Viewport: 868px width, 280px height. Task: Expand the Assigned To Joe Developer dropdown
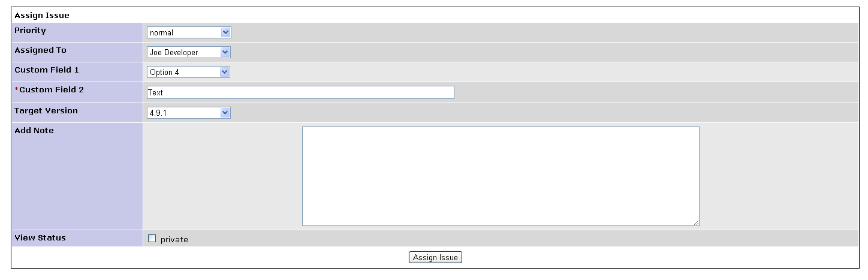188,52
